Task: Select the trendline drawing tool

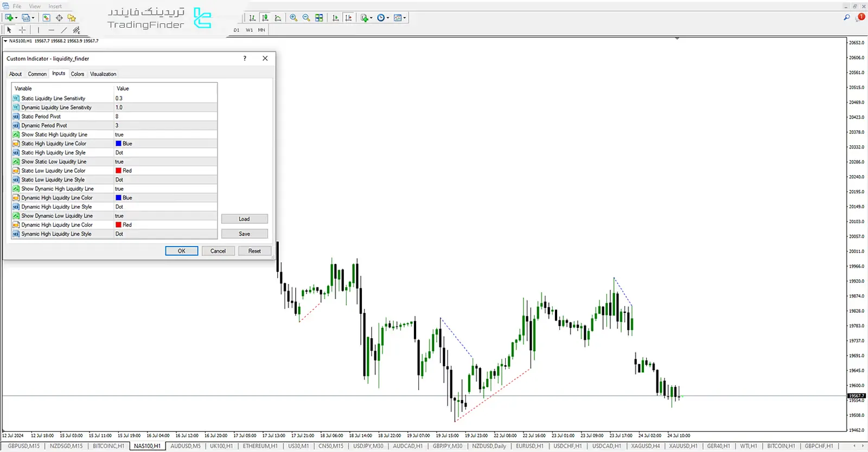Action: click(64, 30)
